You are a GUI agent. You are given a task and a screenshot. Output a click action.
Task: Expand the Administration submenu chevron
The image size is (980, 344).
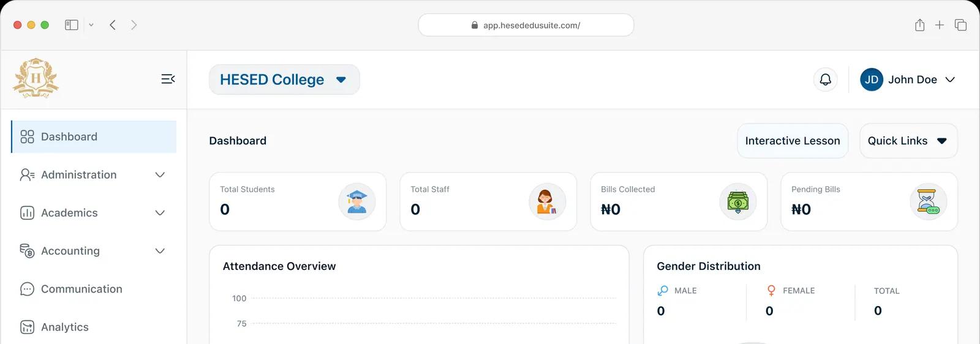(160, 175)
